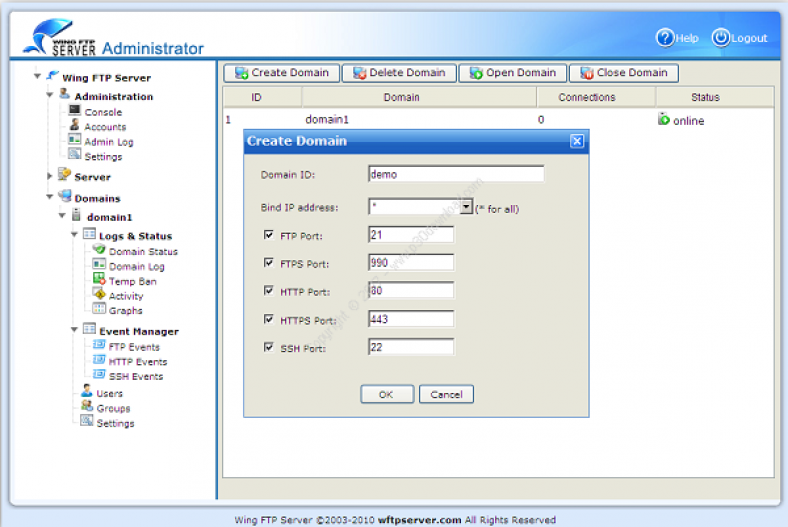Close the Create Domain dialog with X
788x527 pixels.
point(577,141)
